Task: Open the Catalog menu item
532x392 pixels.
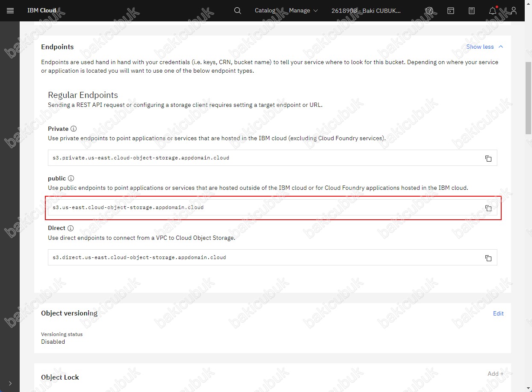Action: (x=265, y=11)
